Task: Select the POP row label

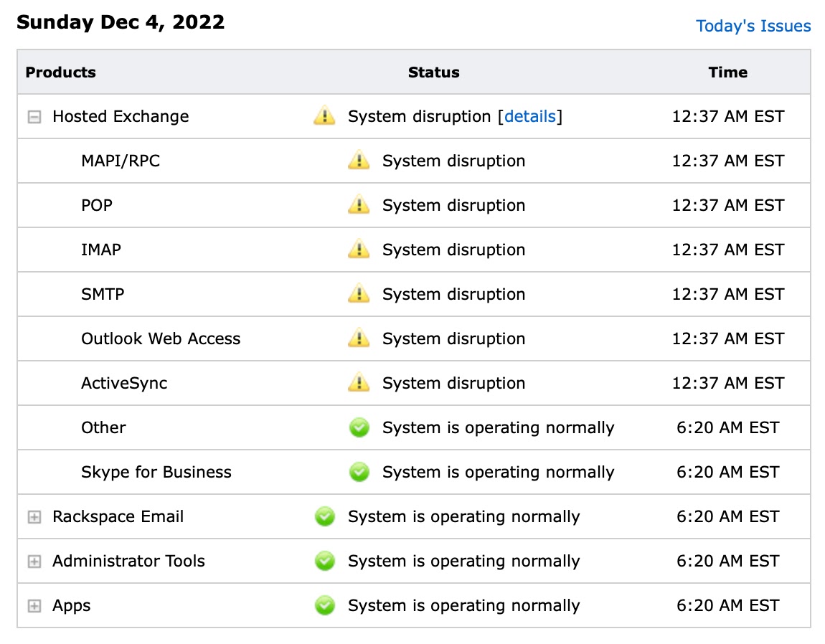Action: pyautogui.click(x=97, y=205)
